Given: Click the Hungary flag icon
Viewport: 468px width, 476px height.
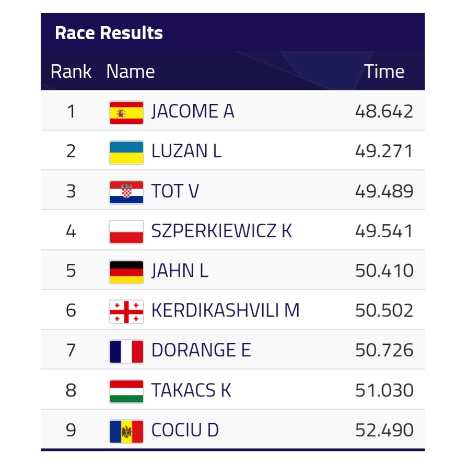Looking at the screenshot, I should [126, 391].
